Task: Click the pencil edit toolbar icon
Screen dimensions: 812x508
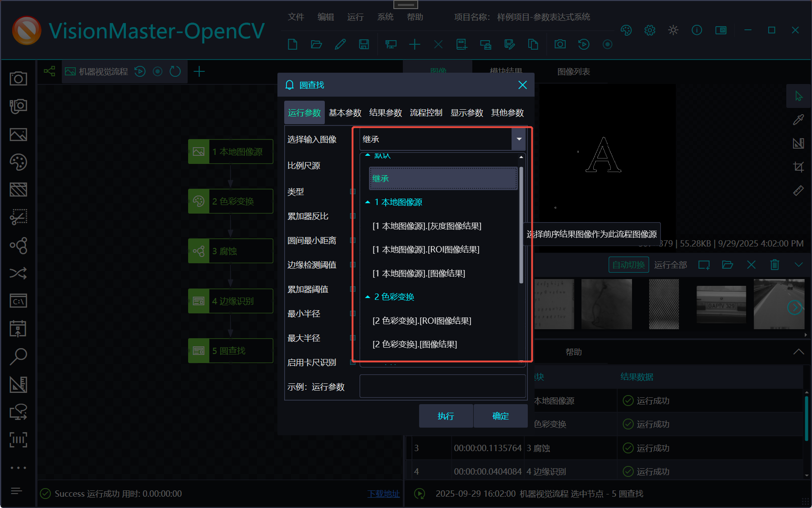Action: coord(340,44)
